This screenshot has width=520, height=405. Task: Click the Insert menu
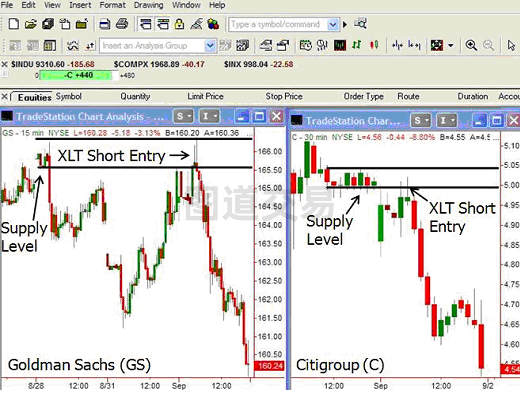click(x=80, y=5)
